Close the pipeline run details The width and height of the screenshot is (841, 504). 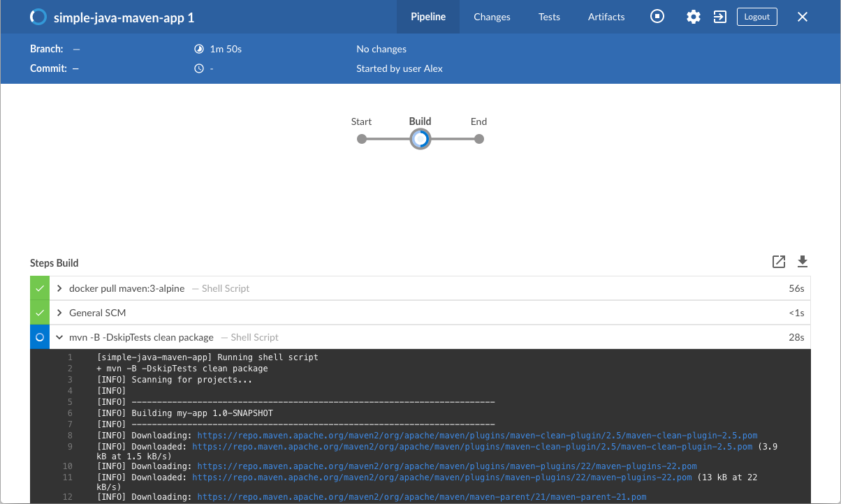pos(803,17)
